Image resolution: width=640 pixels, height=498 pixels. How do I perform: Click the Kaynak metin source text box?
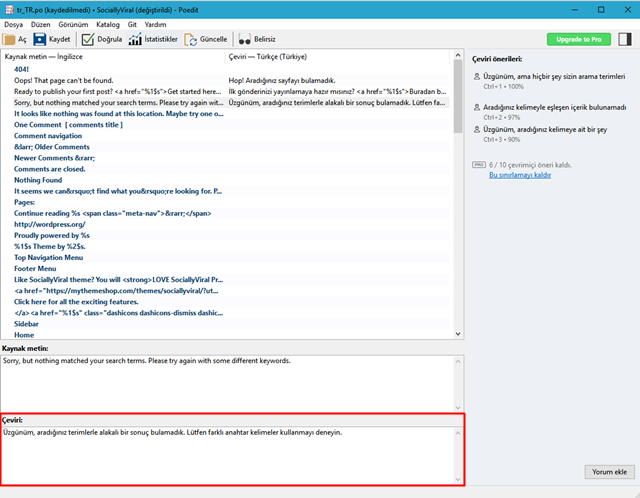coord(227,383)
